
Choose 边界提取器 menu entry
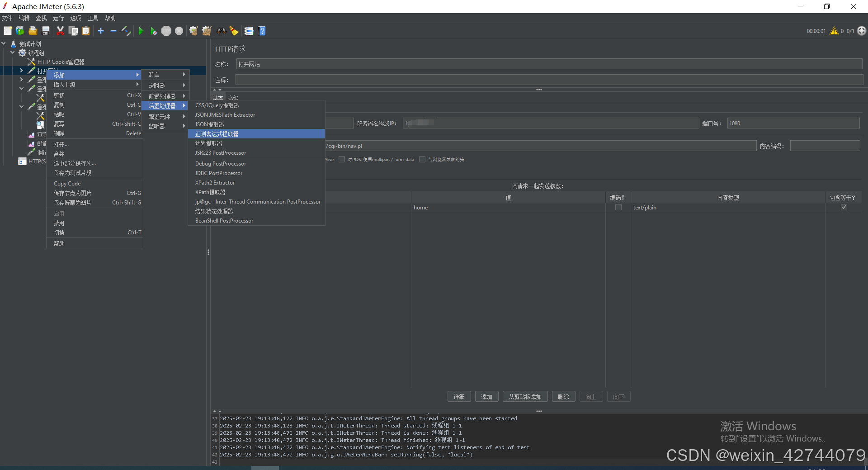256,143
